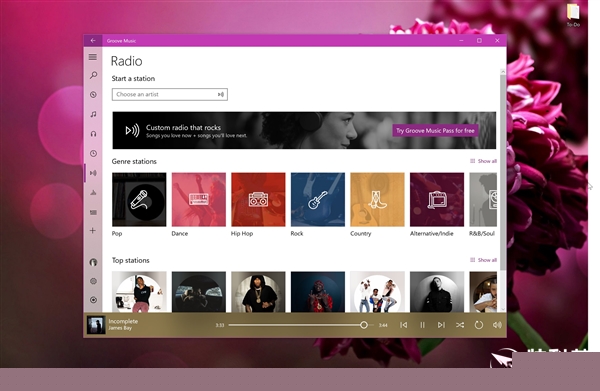Click Try Groove Music Pass for free
Viewport: 600px width, 391px height.
pos(435,130)
